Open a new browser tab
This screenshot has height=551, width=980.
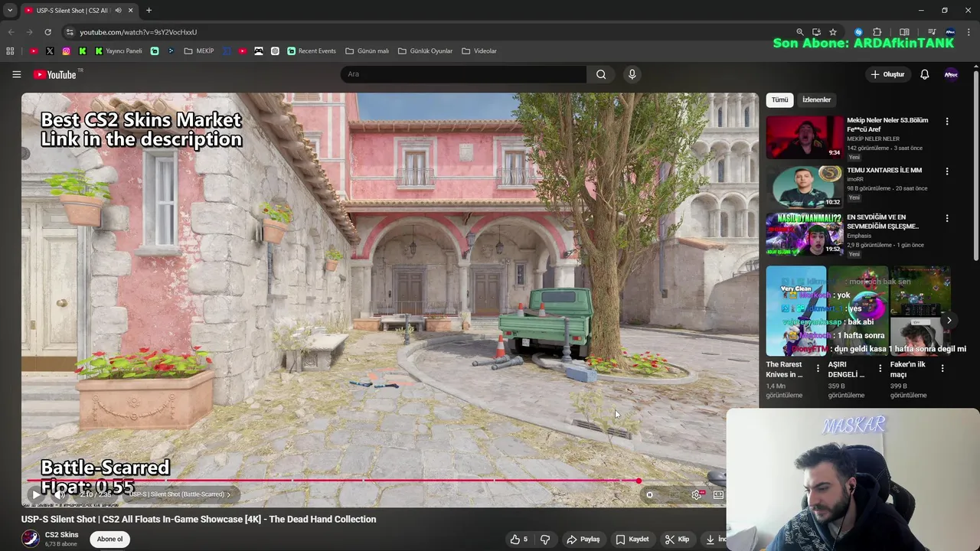(149, 10)
